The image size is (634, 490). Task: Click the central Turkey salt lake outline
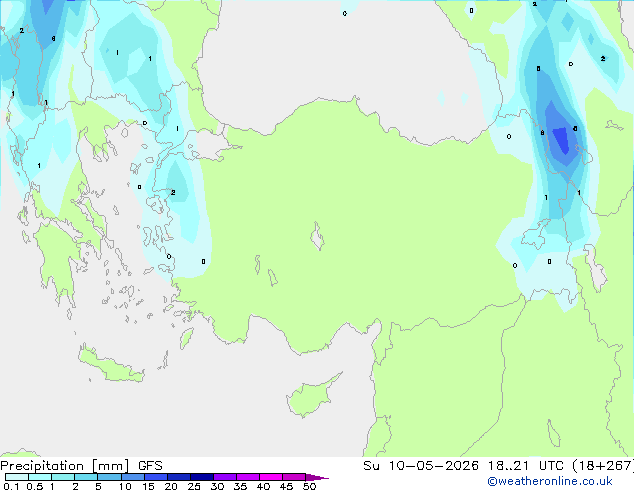tap(317, 237)
